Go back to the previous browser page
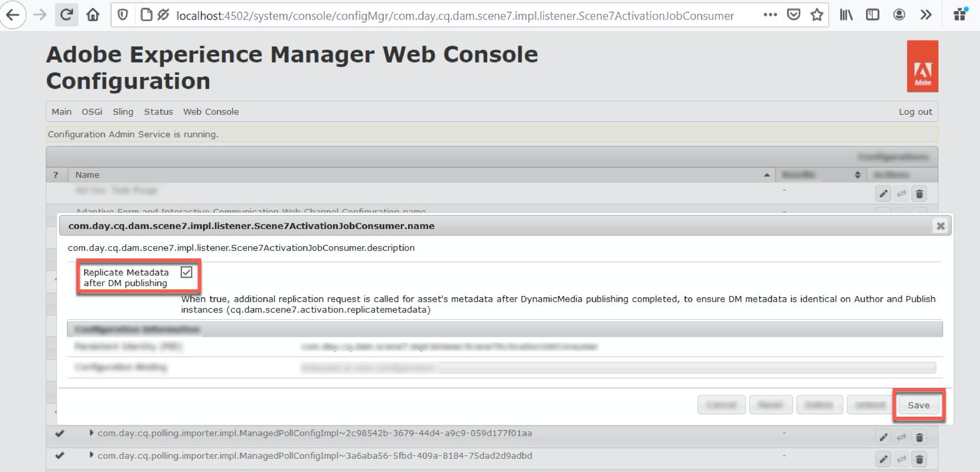 [x=13, y=15]
